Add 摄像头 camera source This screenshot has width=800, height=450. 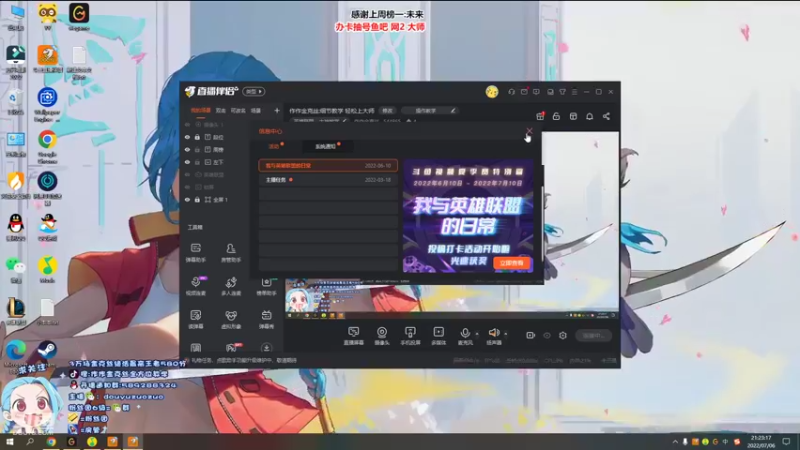[x=382, y=336]
